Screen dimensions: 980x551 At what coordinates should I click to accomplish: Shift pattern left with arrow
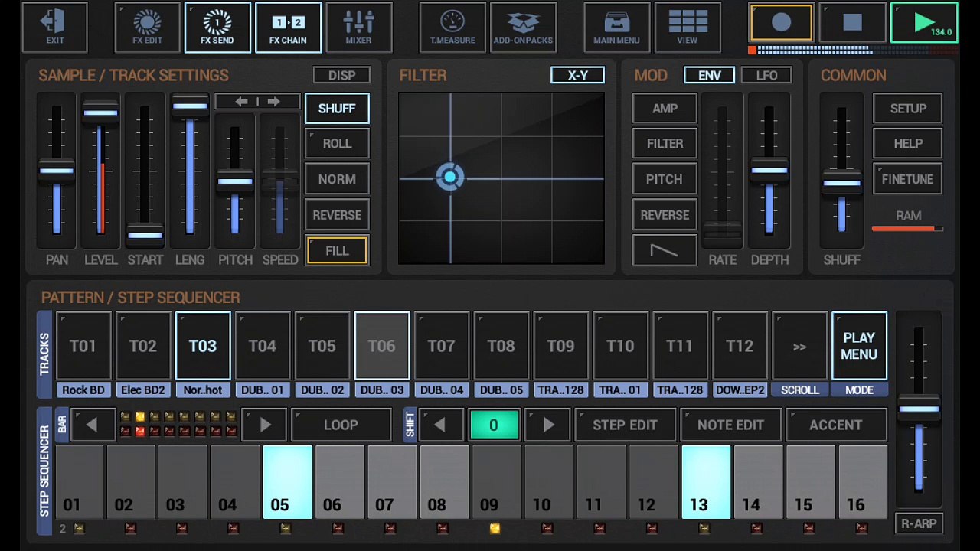439,425
